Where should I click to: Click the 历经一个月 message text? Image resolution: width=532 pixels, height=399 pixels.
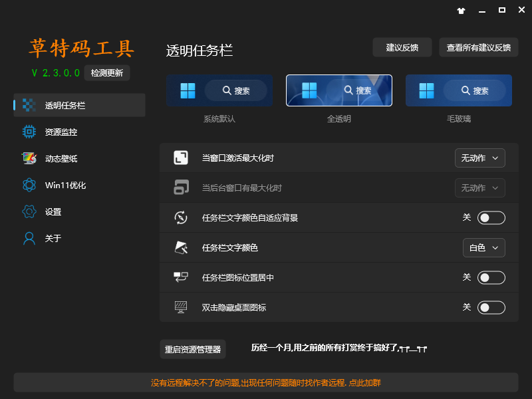pos(339,348)
